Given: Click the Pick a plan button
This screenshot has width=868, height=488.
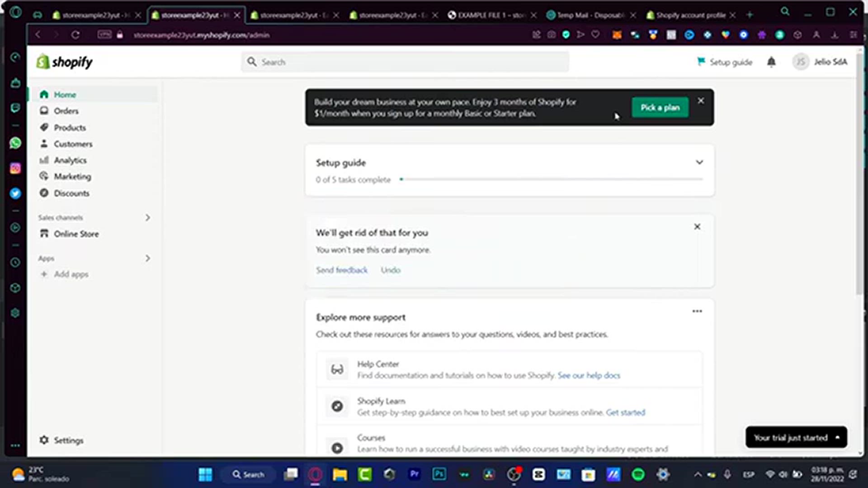Looking at the screenshot, I should [x=660, y=108].
